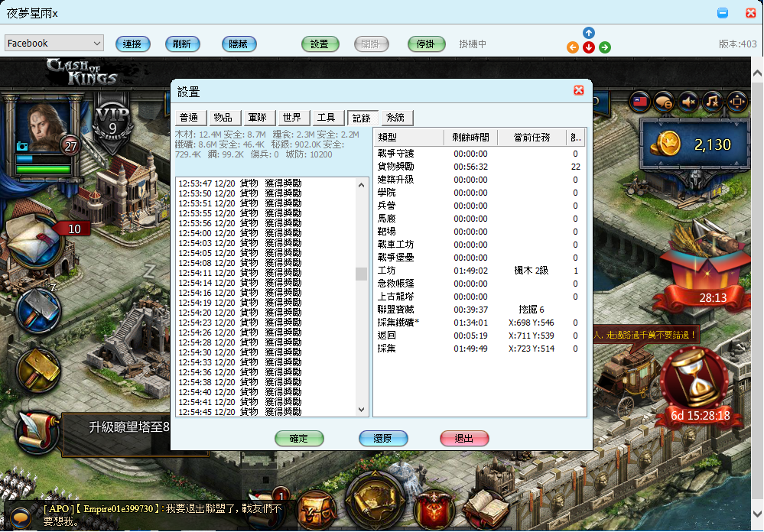Open the mail letter icon with badge 10

click(34, 241)
